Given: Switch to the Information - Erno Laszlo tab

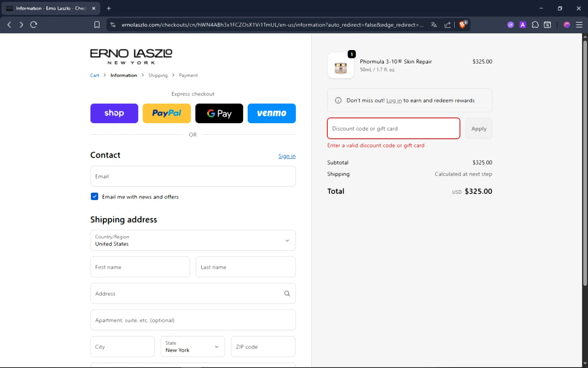Looking at the screenshot, I should click(51, 8).
